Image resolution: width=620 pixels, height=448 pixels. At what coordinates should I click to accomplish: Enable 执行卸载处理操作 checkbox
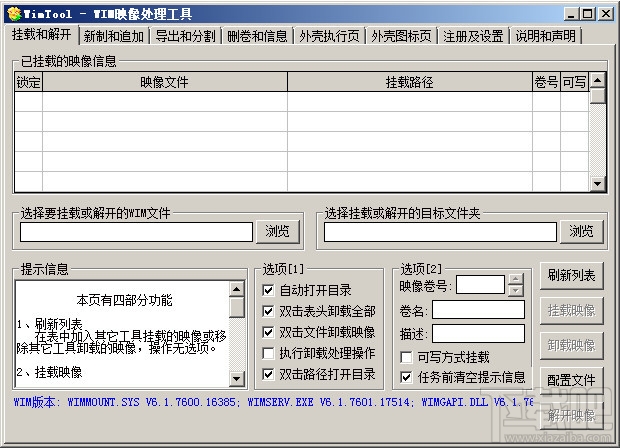268,353
